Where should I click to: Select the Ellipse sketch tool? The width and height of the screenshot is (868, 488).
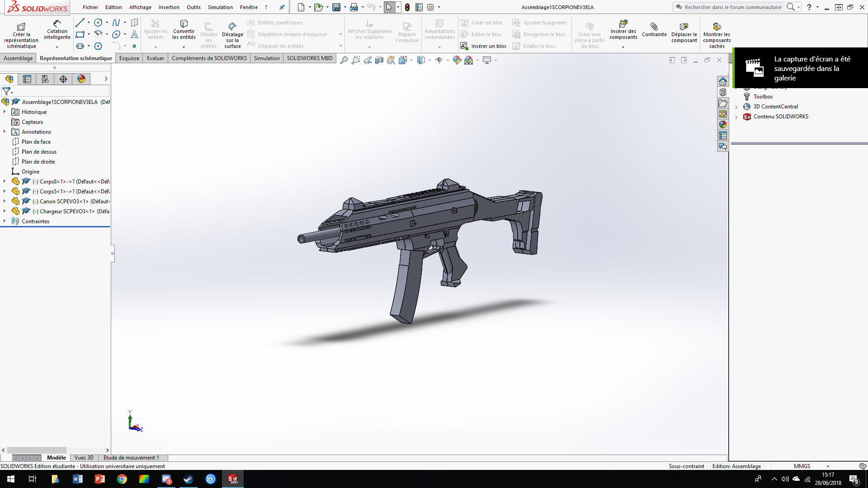pyautogui.click(x=116, y=34)
